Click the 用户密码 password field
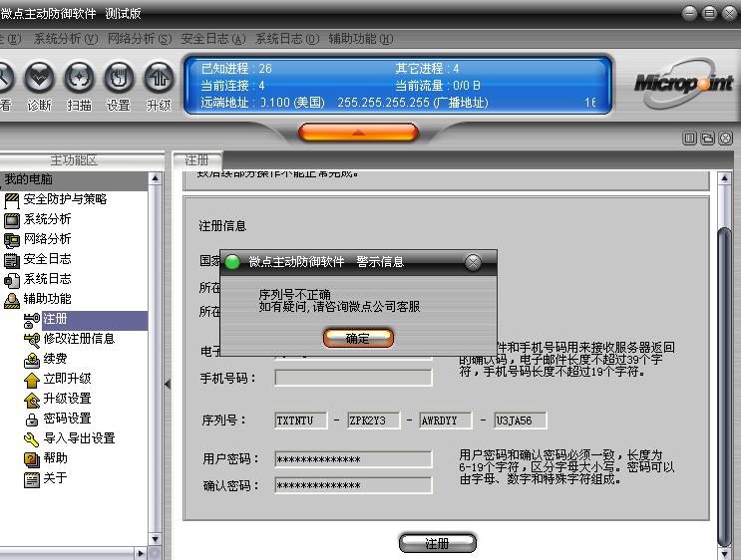Screen dimensions: 741x560 (x=353, y=459)
